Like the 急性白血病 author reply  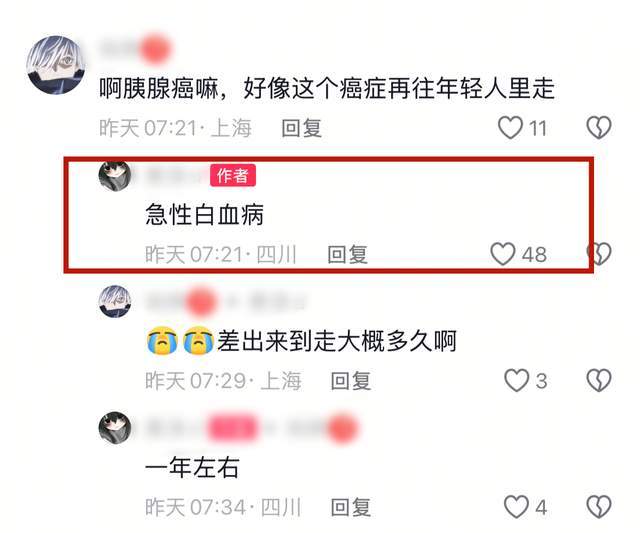coord(503,254)
